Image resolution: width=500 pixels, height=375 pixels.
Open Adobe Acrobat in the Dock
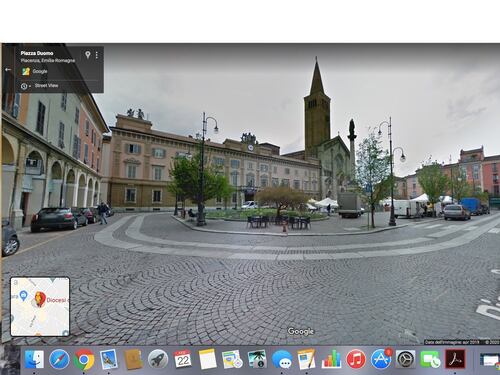pos(455,359)
